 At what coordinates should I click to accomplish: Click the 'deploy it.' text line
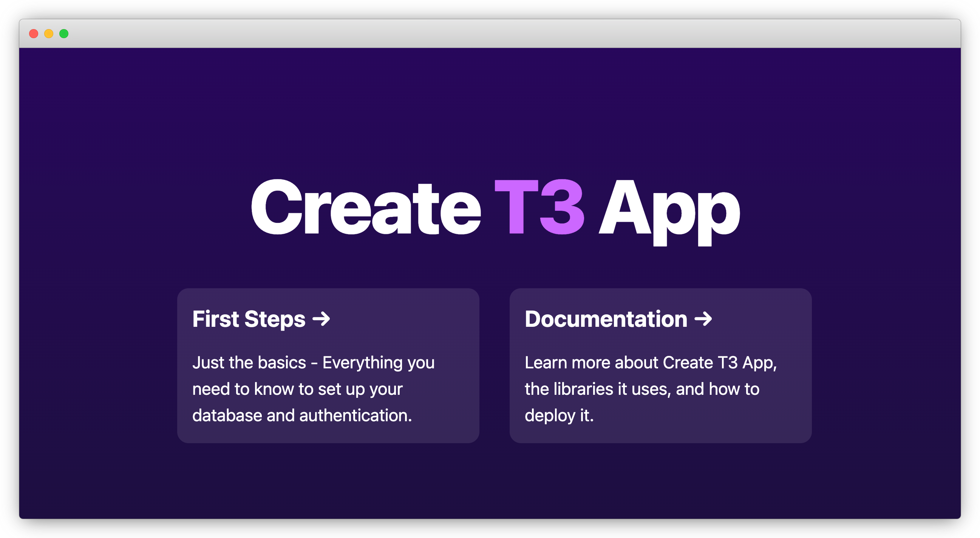pos(559,416)
